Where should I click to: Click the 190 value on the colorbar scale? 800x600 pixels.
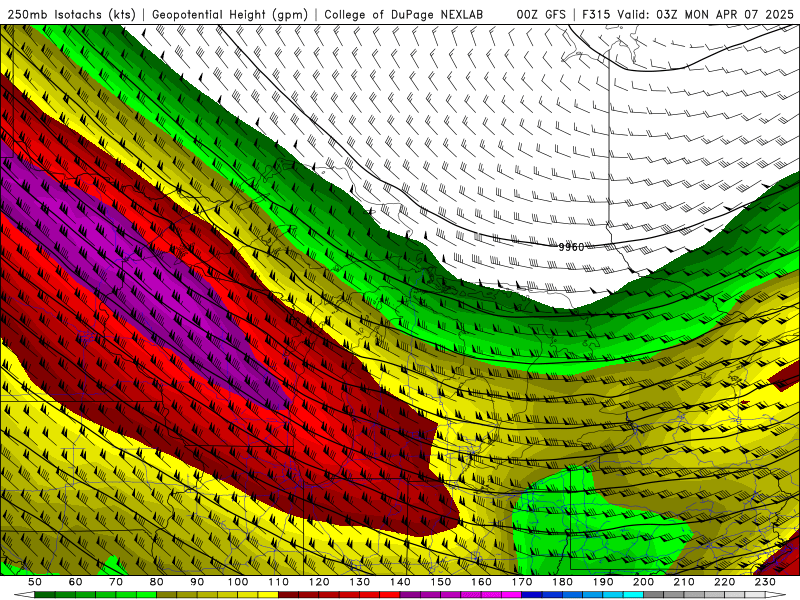click(603, 582)
